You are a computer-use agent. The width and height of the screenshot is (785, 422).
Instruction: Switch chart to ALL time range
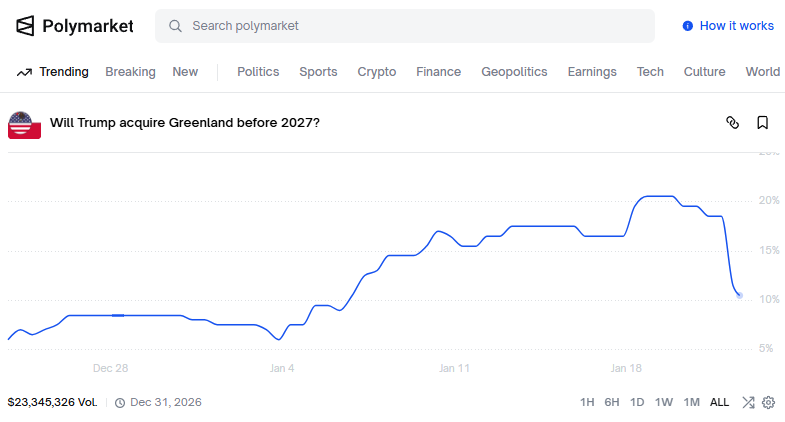(719, 402)
